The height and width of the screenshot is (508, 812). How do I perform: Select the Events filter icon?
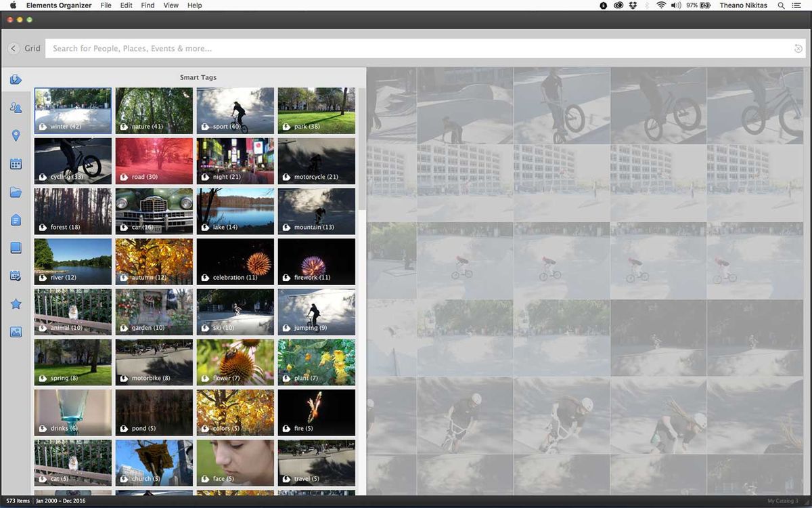click(x=16, y=276)
